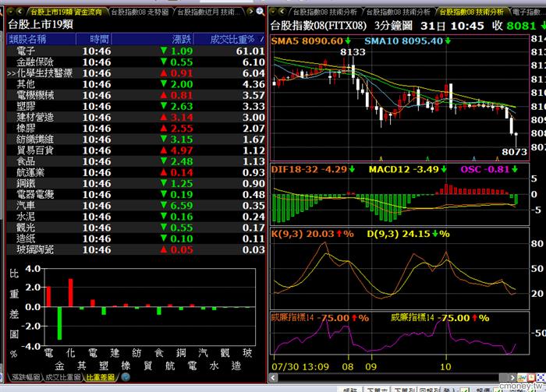Switch to 漲跌幅圖 bottom tab
Image resolution: width=546 pixels, height=392 pixels.
tap(26, 377)
